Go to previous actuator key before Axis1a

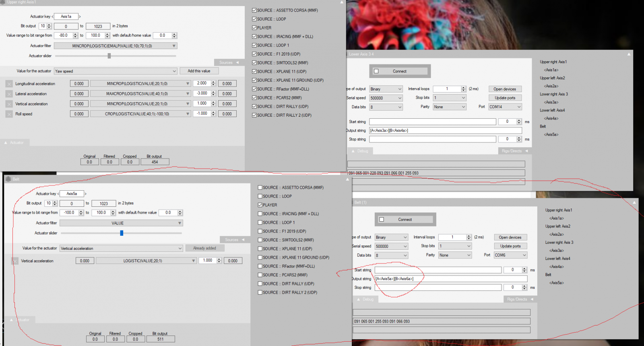pos(52,16)
